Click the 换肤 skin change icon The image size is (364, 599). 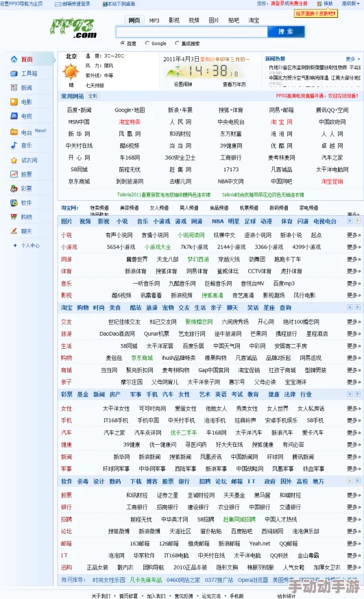[x=319, y=3]
